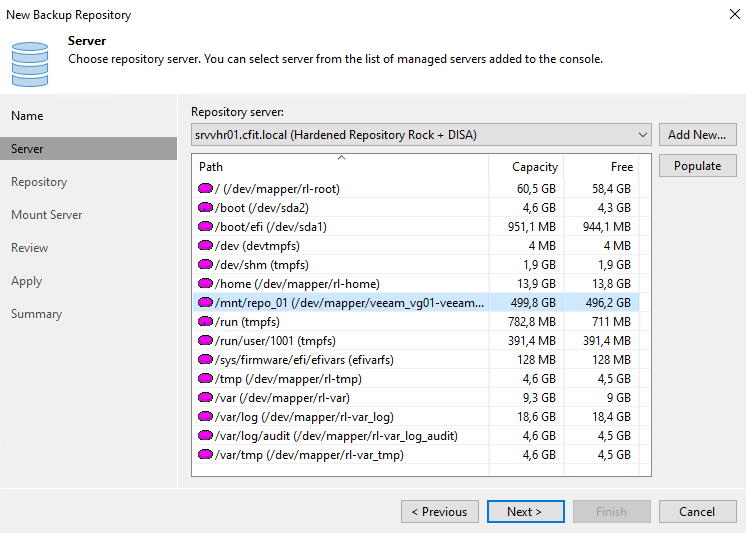
Task: Proceed with the Next > button
Action: tap(524, 512)
